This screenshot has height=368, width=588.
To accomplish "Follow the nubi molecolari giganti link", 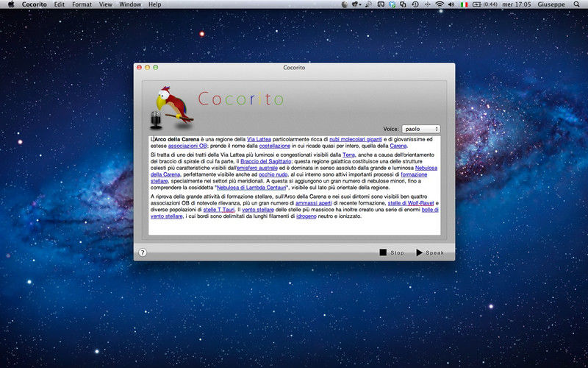I will point(356,139).
